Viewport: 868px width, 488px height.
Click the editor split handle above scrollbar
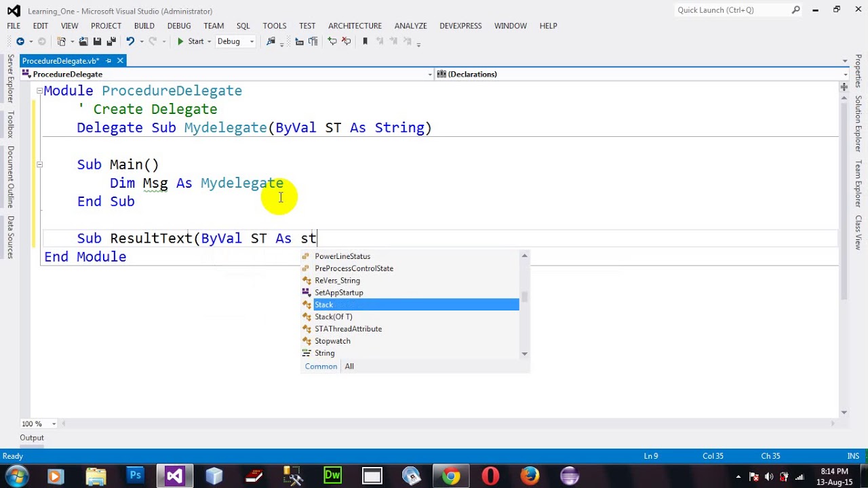(844, 87)
